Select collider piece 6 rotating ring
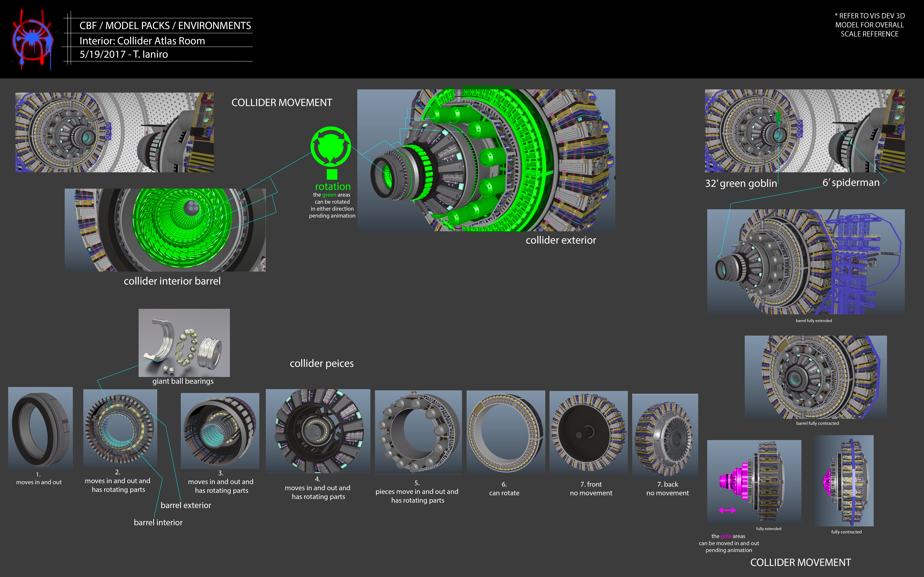The height and width of the screenshot is (577, 924). pos(506,431)
